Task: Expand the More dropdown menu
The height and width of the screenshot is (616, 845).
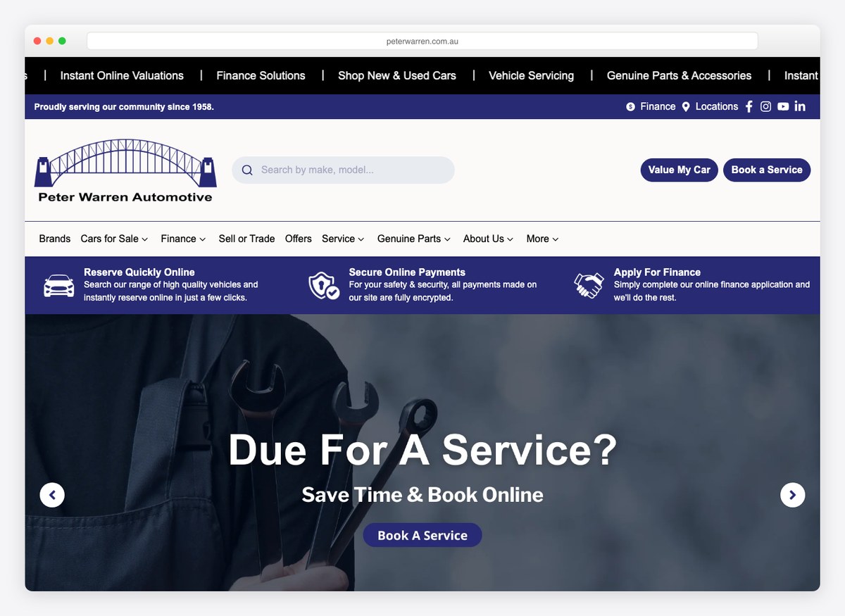Action: tap(542, 239)
